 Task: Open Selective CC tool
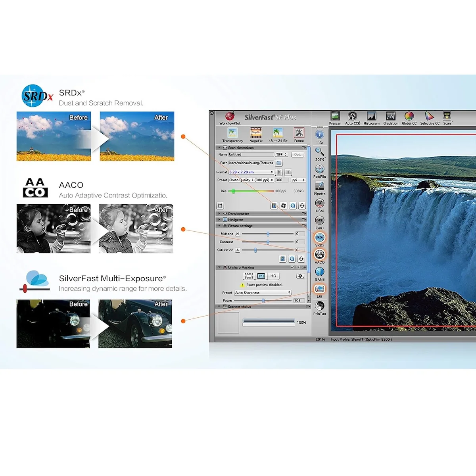point(430,116)
